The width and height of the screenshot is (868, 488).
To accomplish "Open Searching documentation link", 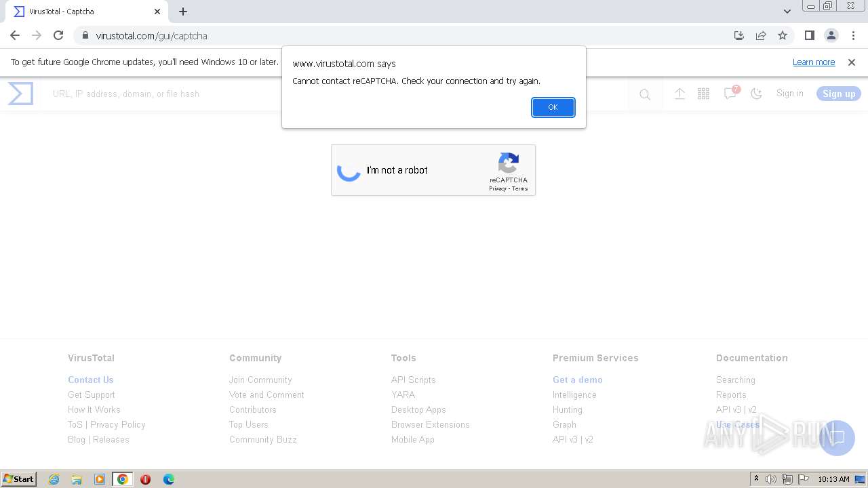I will click(x=736, y=380).
